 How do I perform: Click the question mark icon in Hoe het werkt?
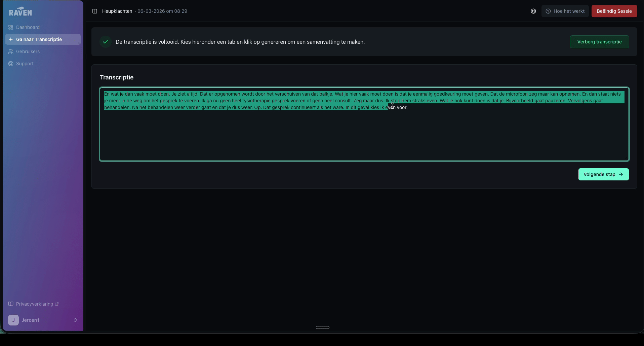coord(548,11)
